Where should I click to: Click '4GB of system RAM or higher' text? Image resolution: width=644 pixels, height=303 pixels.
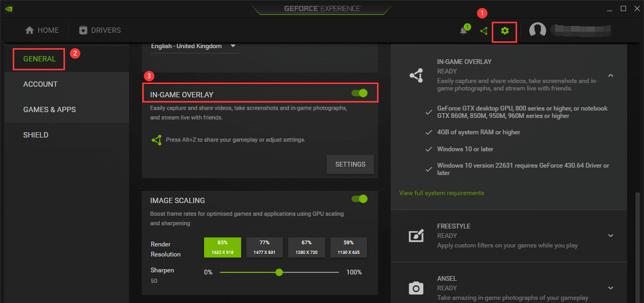[x=479, y=132]
